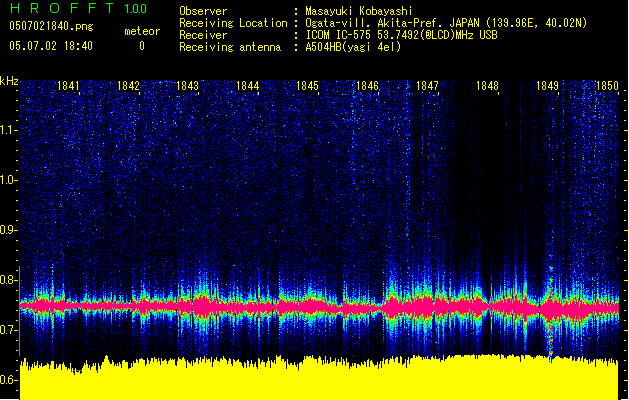Click the 1.1 kHz axis label
This screenshot has height=400, width=629.
[x=8, y=130]
